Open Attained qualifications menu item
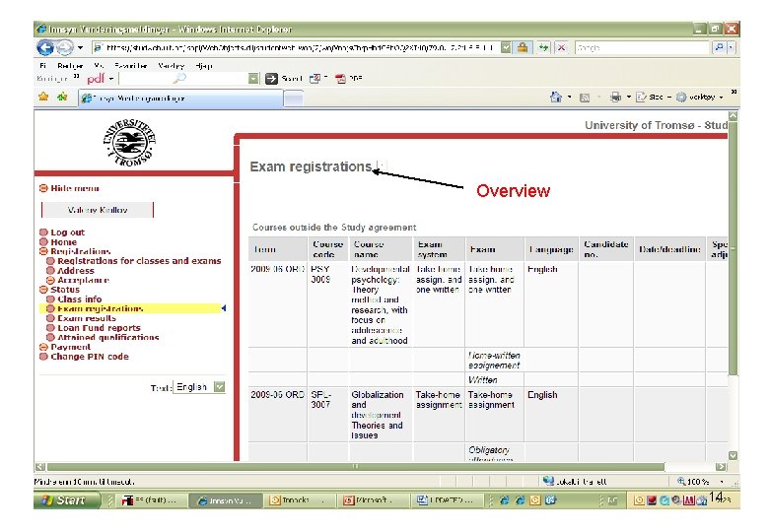Screen dimensions: 769x532 107,338
